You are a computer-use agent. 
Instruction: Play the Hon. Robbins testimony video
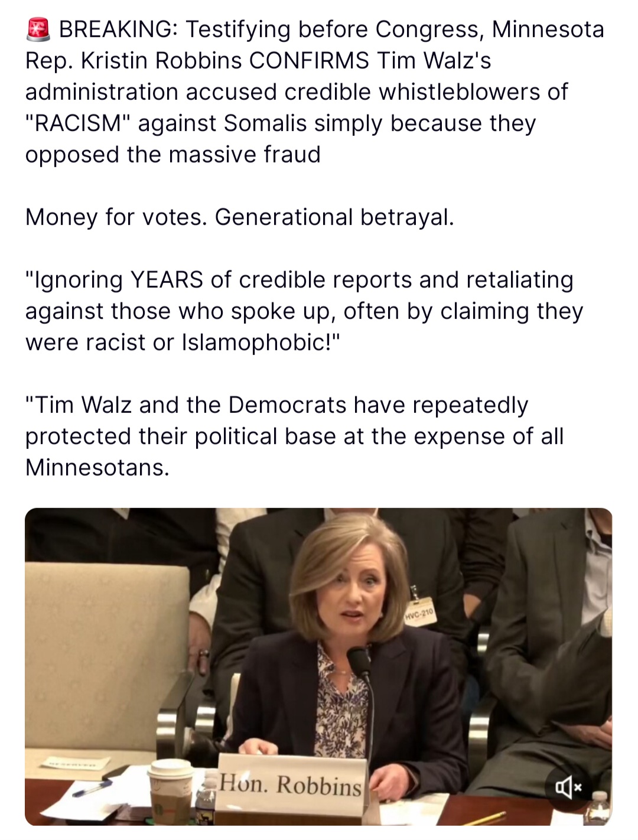pos(318,666)
